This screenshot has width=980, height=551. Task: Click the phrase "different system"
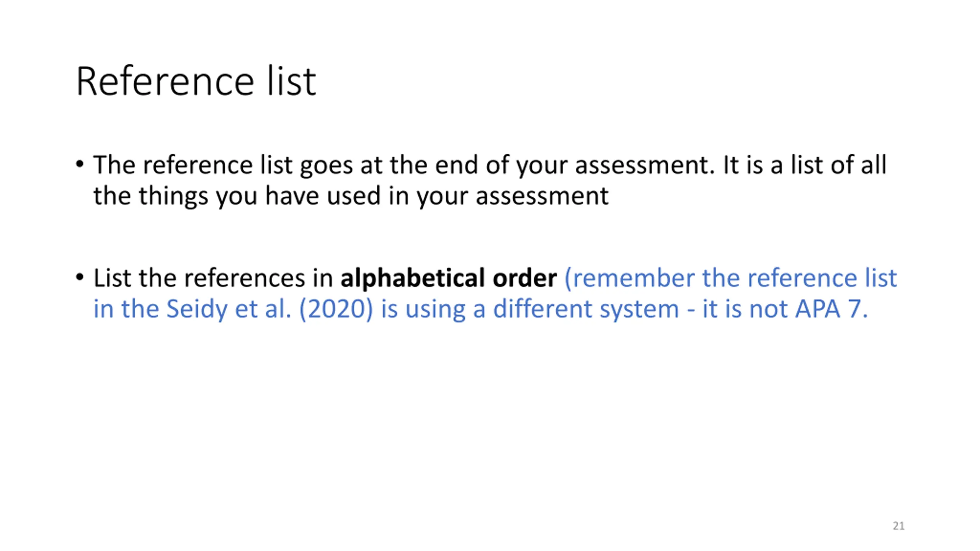[586, 309]
